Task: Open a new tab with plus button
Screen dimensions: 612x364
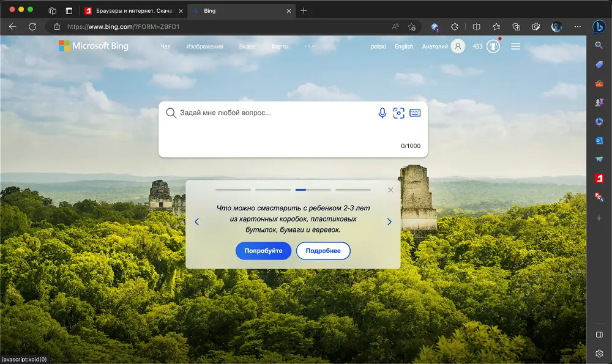Action: click(x=304, y=11)
